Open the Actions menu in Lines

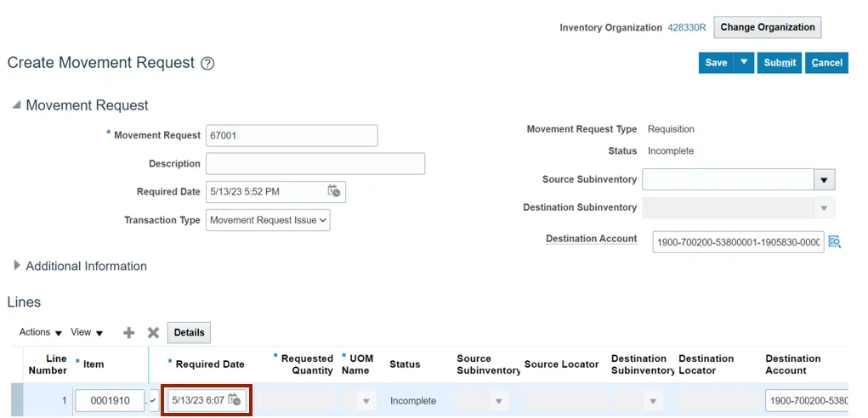40,332
